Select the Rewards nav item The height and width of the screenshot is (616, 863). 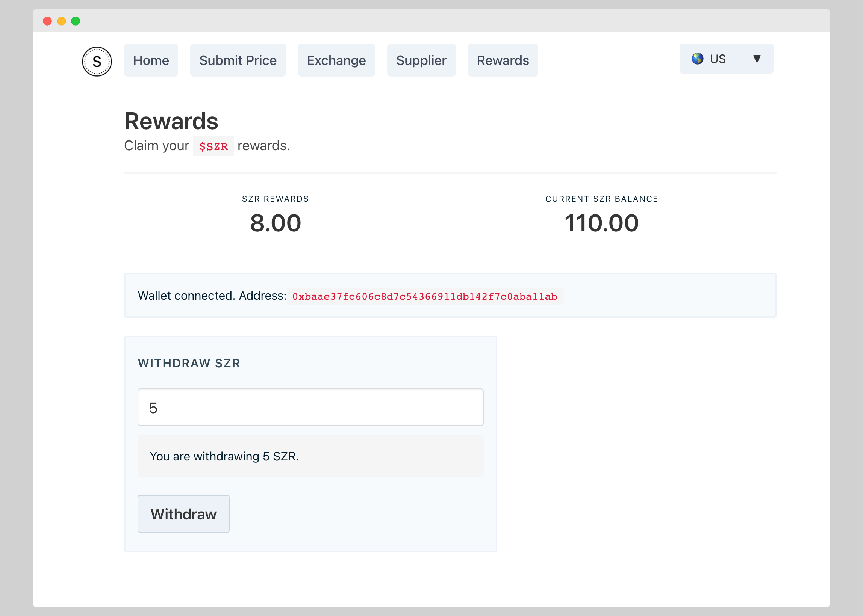pyautogui.click(x=503, y=60)
